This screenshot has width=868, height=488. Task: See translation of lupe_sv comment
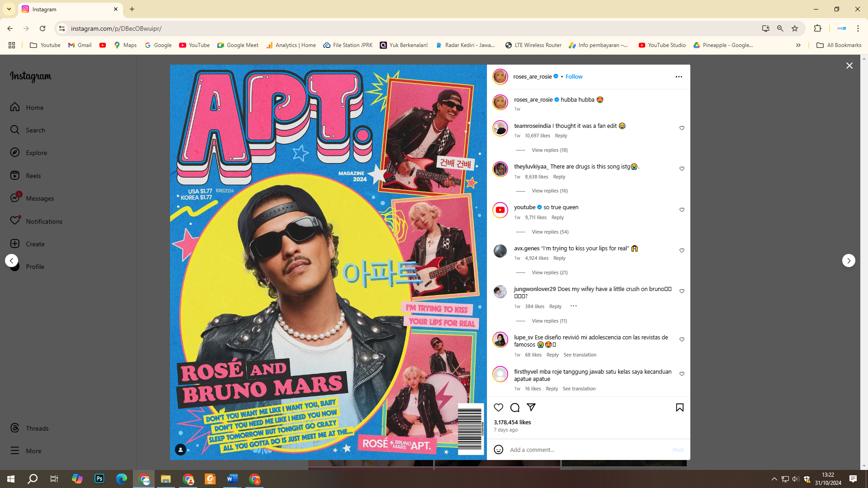580,355
